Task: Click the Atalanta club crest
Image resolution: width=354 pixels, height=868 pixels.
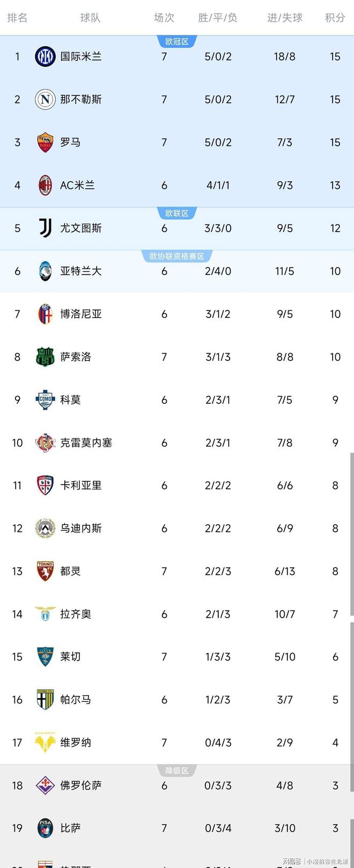Action: coord(45,271)
